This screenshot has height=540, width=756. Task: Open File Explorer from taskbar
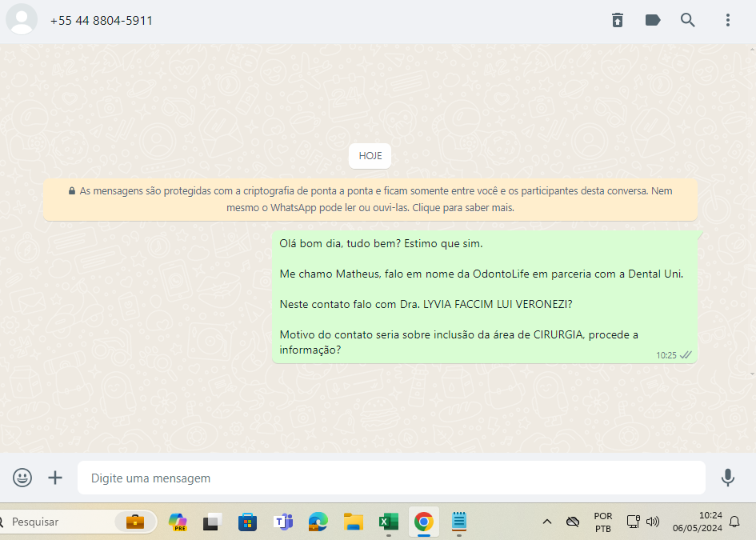tap(354, 522)
